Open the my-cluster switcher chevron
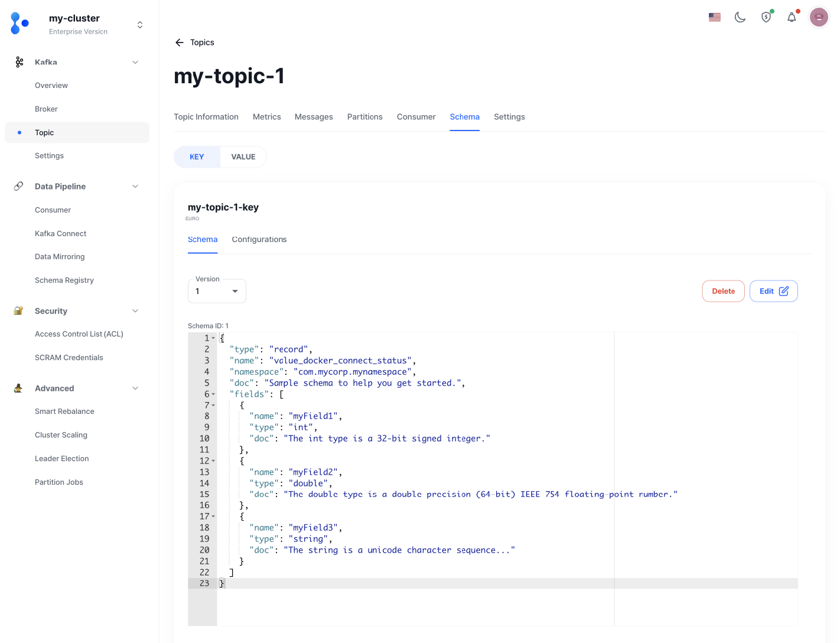840x643 pixels. click(139, 24)
